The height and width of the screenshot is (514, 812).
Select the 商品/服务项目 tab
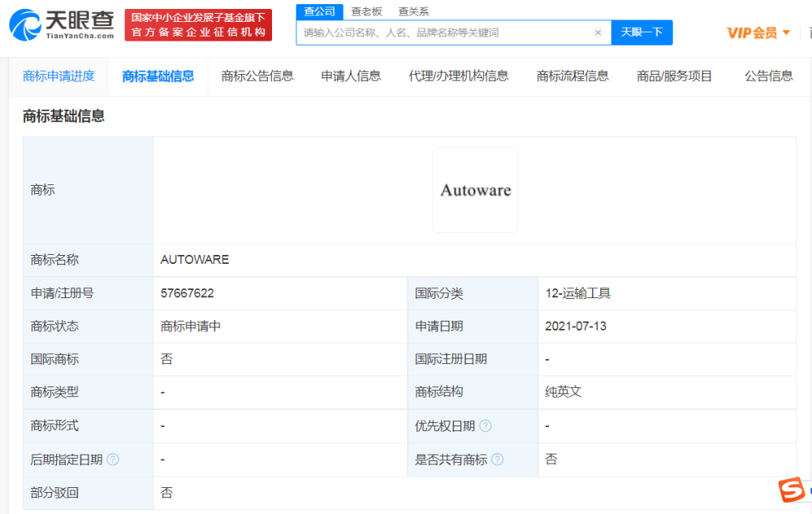[x=674, y=76]
